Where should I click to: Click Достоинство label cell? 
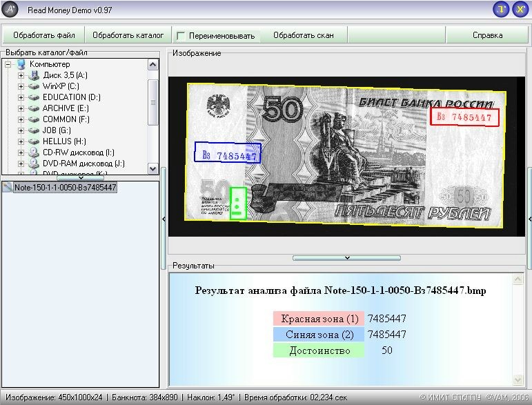pyautogui.click(x=319, y=350)
